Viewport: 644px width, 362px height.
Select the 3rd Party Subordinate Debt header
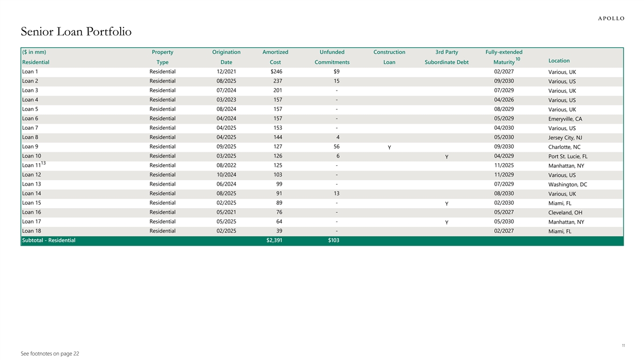click(x=447, y=57)
